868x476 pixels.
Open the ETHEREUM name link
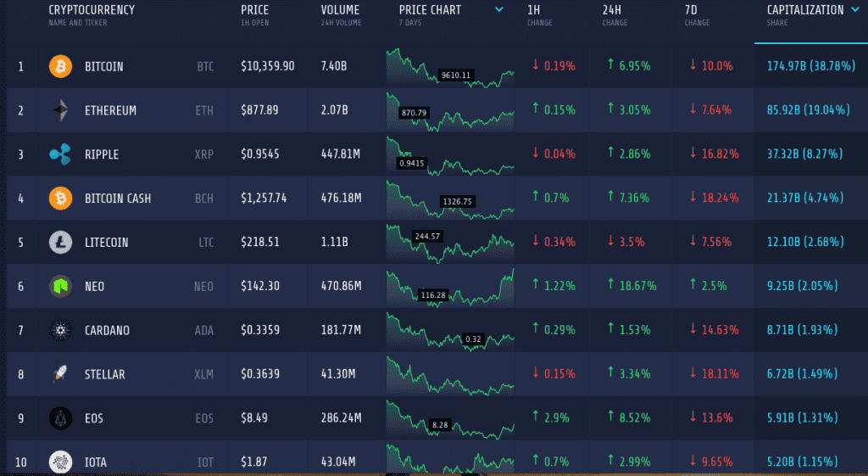[110, 110]
